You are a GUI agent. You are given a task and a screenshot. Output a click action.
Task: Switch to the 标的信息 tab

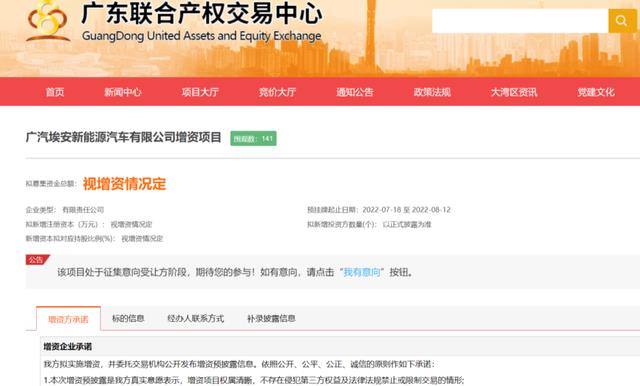coord(128,318)
